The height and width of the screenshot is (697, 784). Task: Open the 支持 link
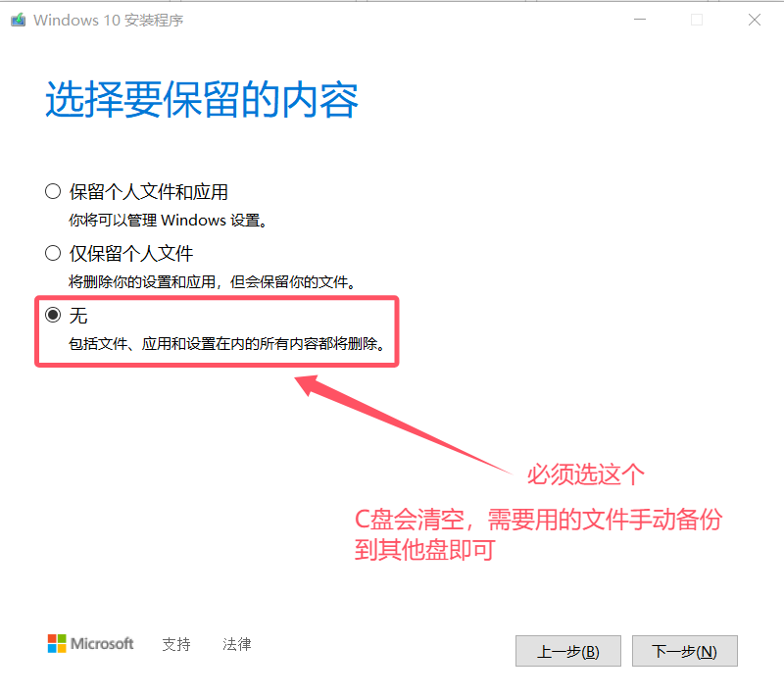click(176, 644)
